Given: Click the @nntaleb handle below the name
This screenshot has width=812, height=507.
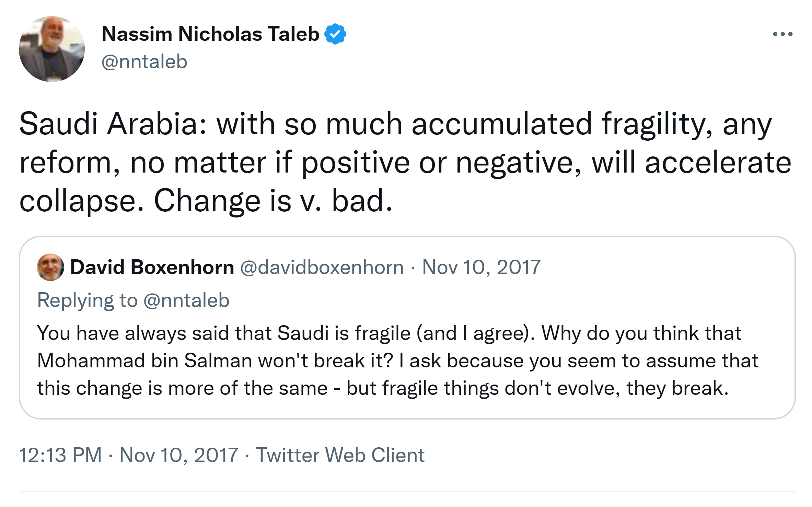Looking at the screenshot, I should click(x=144, y=62).
